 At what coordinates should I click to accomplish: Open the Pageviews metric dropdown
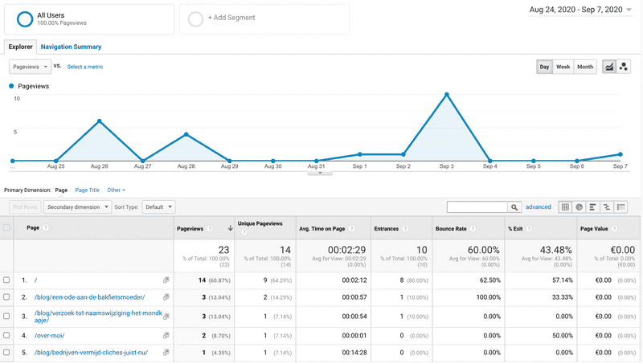click(x=31, y=67)
